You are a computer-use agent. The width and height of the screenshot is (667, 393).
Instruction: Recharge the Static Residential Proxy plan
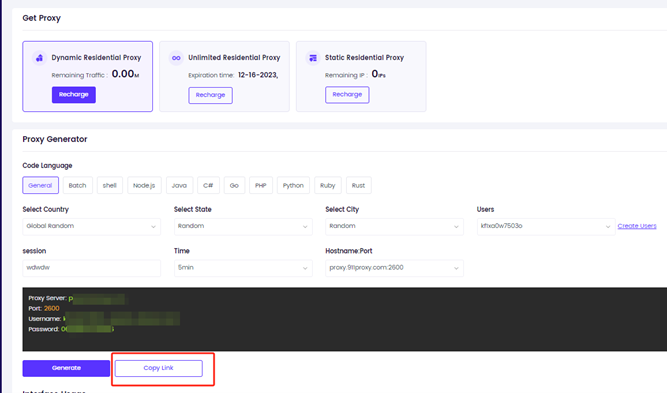[347, 94]
